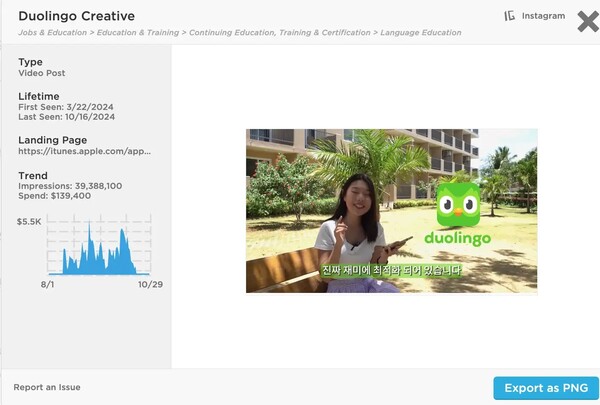Click the Education & Training breadcrumb
The width and height of the screenshot is (600, 405).
coord(138,33)
